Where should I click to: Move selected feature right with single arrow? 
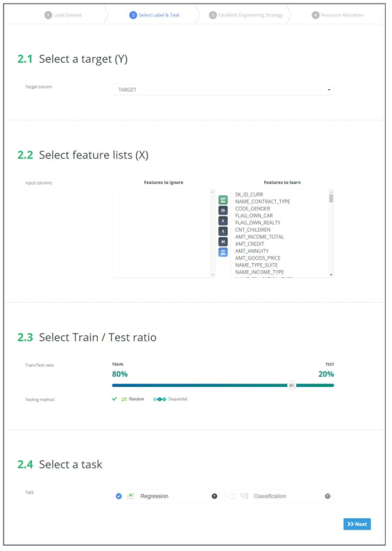pyautogui.click(x=223, y=221)
